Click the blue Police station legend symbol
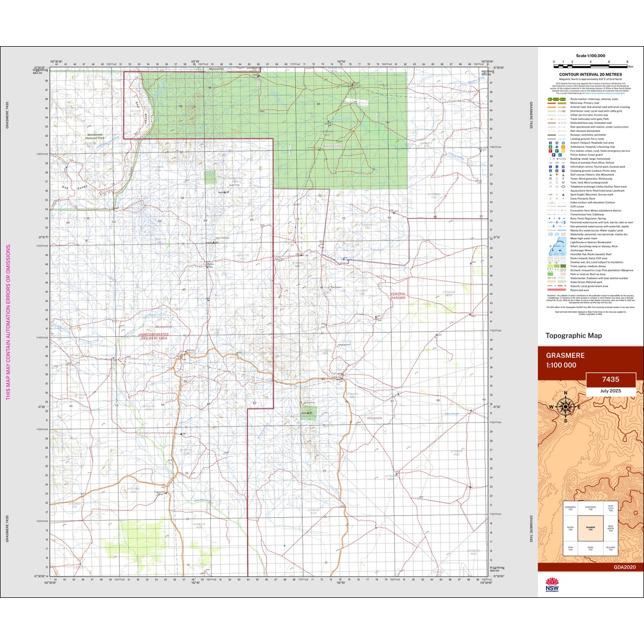 (x=554, y=155)
